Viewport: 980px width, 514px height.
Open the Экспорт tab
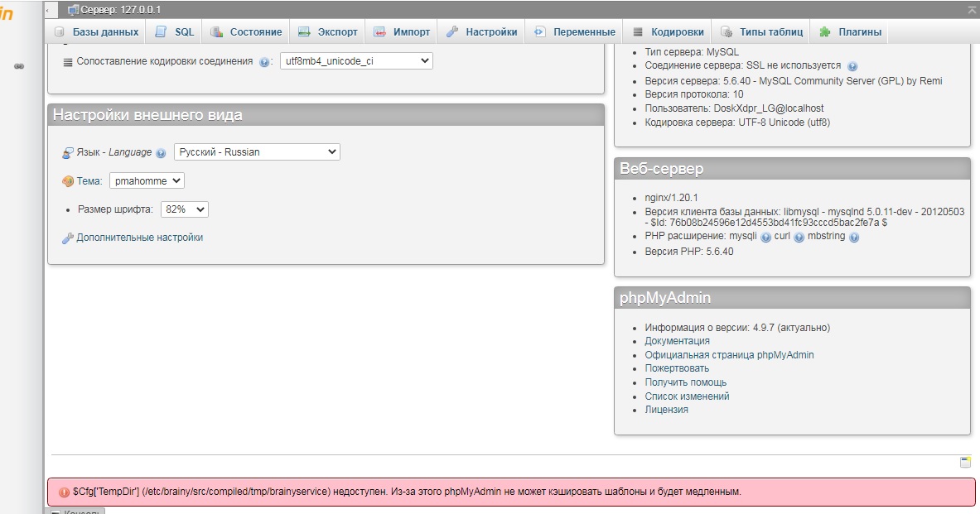pos(329,32)
